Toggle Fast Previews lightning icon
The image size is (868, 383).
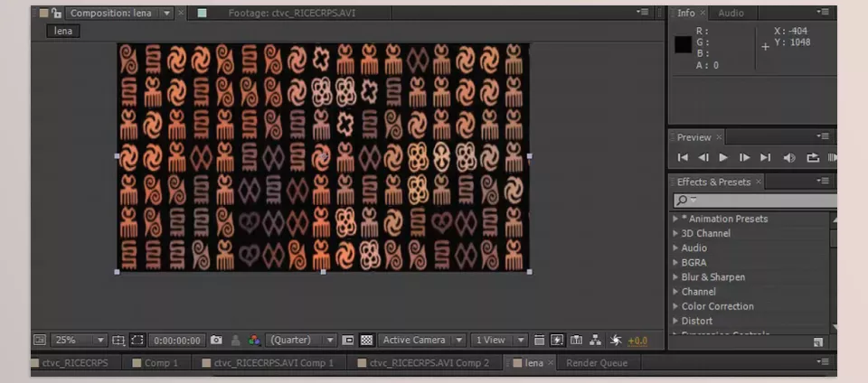[x=558, y=341]
